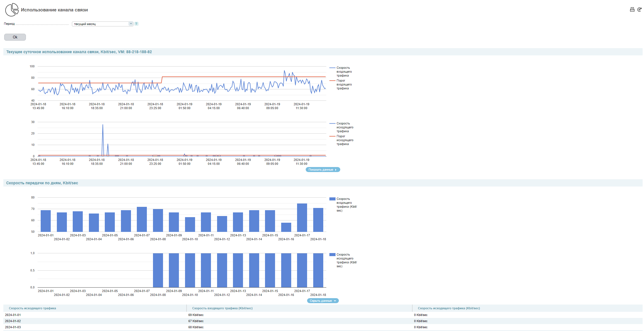The height and width of the screenshot is (331, 644).
Task: Click blue square legend of daily outgoing chart
Action: tap(332, 255)
